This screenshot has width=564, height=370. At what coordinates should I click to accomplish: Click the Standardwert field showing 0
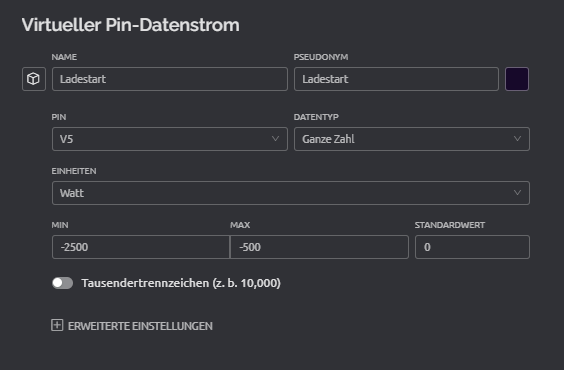[x=472, y=247]
